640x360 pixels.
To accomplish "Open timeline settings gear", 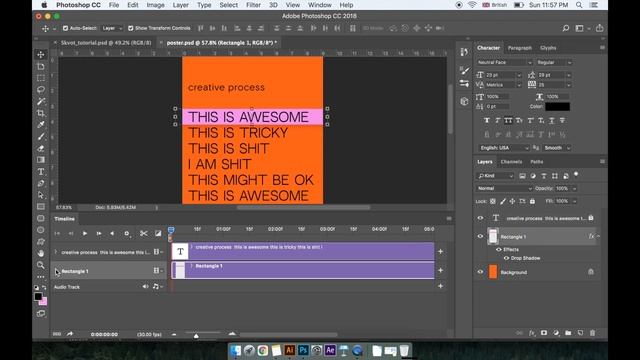I will (x=127, y=233).
